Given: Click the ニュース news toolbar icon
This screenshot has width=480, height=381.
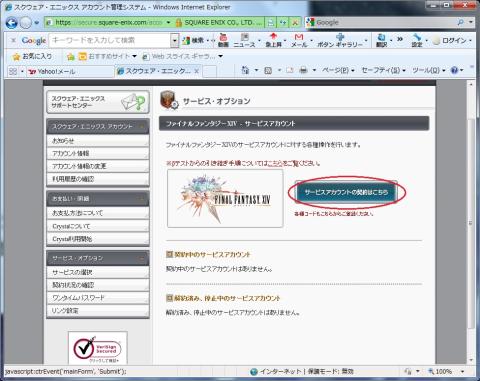Looking at the screenshot, I should coord(244,40).
